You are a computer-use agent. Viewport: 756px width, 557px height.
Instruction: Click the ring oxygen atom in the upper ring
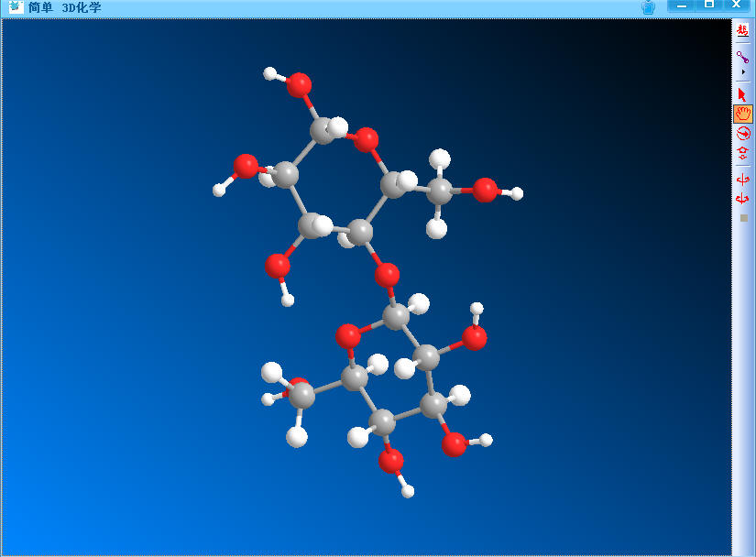[x=367, y=139]
